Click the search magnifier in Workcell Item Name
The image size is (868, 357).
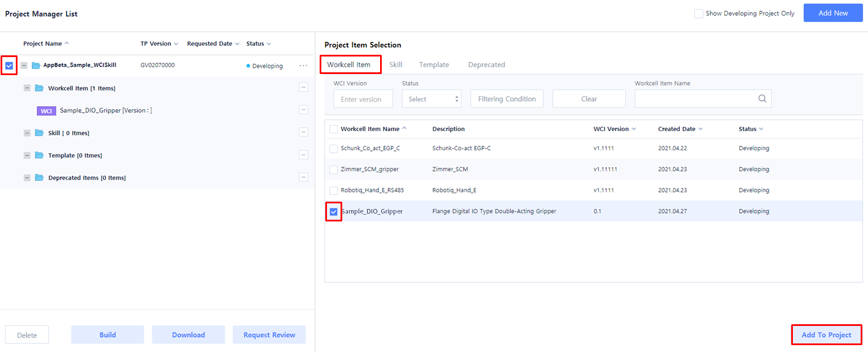click(x=762, y=99)
